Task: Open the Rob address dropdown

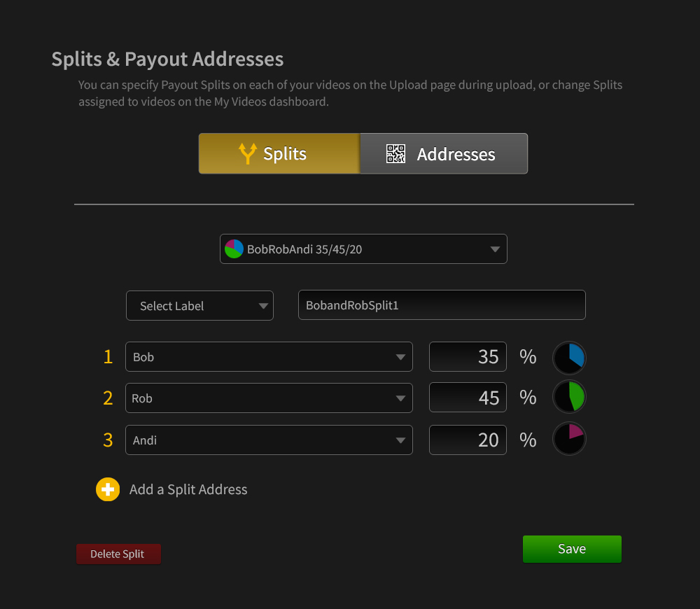Action: (269, 398)
